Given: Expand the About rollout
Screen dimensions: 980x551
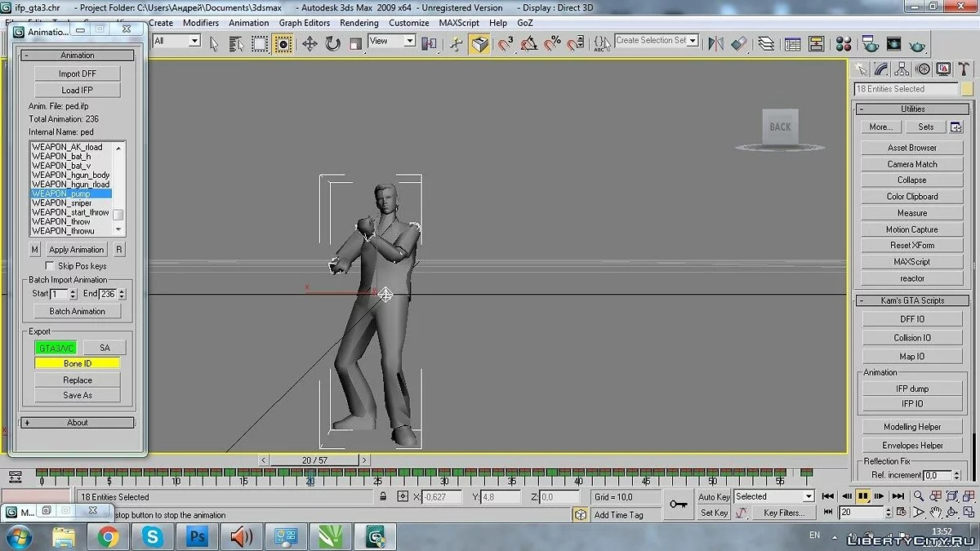Looking at the screenshot, I should [x=78, y=423].
